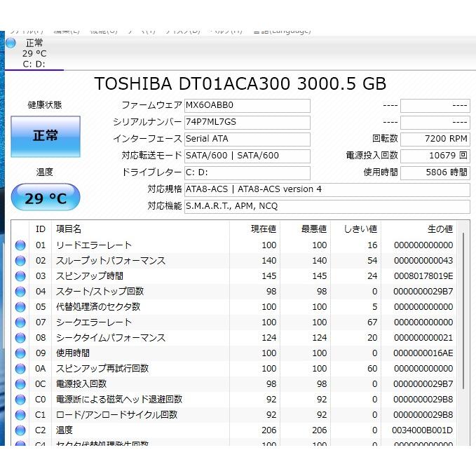
Task: Click status icon for C1 ロード/アンロードサイクル回数 row
Action: pos(20,415)
